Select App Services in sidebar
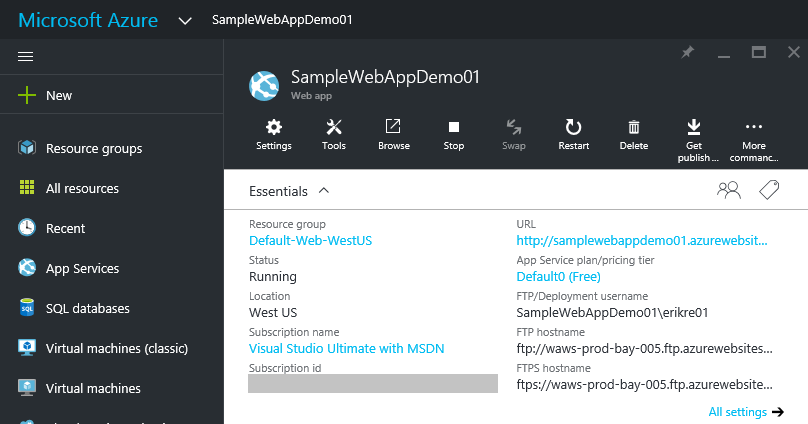The width and height of the screenshot is (808, 424). (82, 269)
